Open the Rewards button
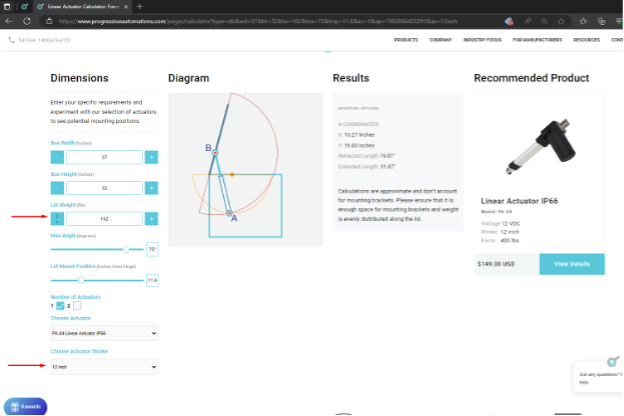The image size is (624, 416). point(25,406)
